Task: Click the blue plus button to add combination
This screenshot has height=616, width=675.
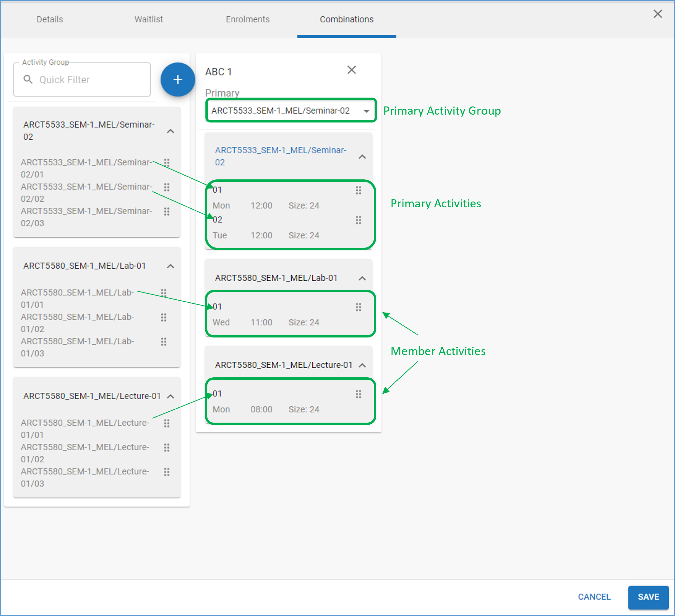Action: pyautogui.click(x=177, y=80)
